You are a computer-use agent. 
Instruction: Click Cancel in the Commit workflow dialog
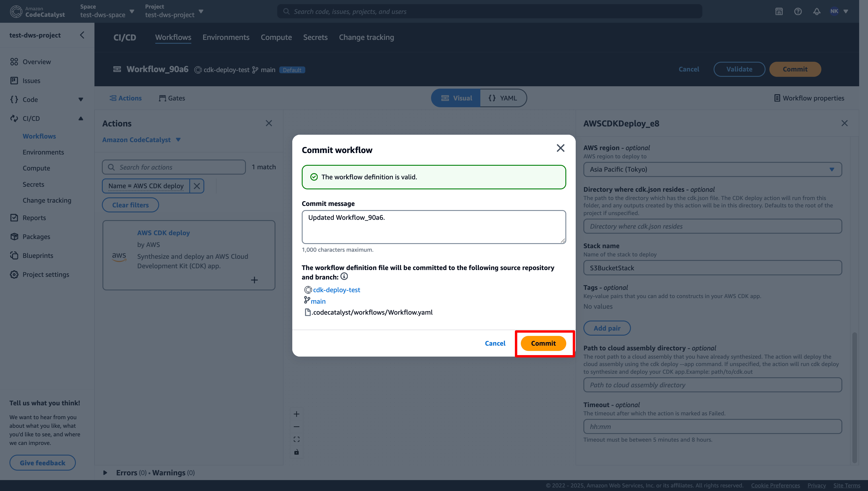point(495,343)
